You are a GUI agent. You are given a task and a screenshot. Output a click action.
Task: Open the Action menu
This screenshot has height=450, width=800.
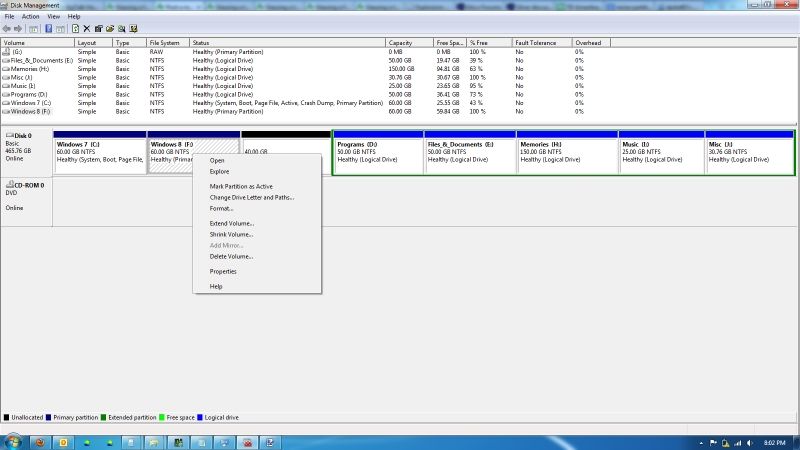click(31, 17)
